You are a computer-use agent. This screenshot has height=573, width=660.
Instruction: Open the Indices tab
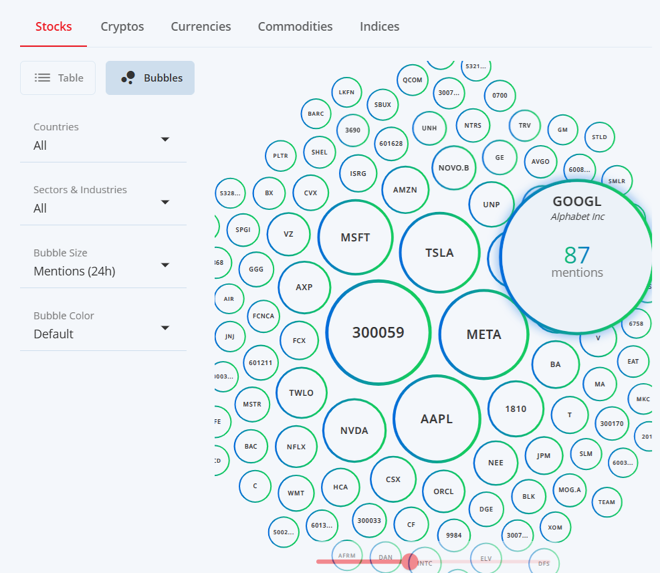coord(379,27)
